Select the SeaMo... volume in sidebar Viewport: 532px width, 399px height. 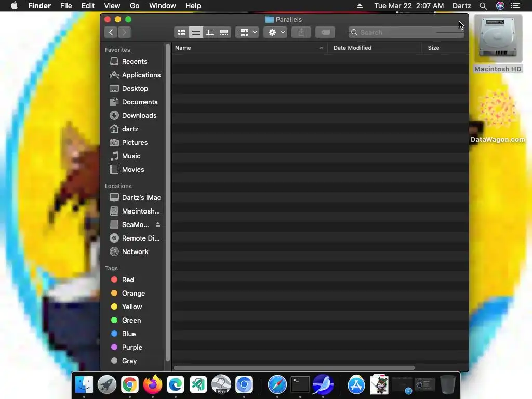[x=129, y=224]
